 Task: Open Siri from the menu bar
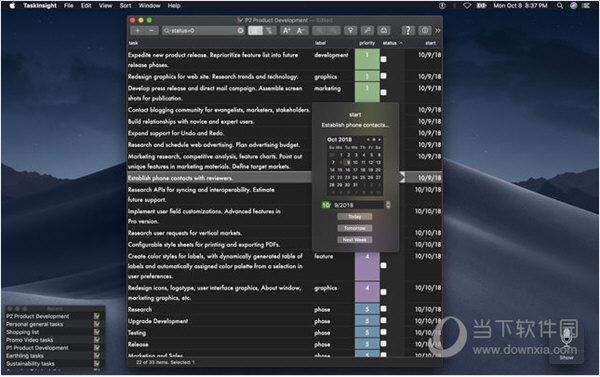point(573,6)
